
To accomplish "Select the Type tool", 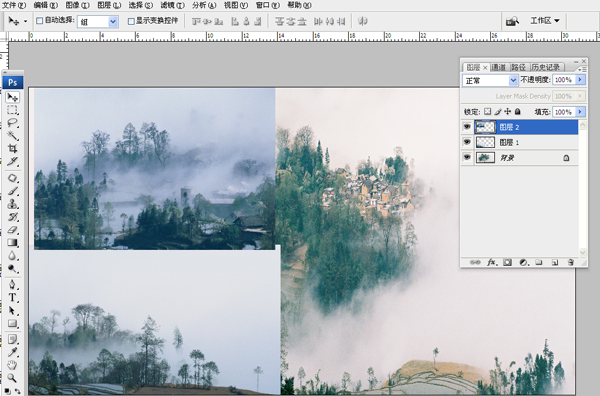I will 12,298.
